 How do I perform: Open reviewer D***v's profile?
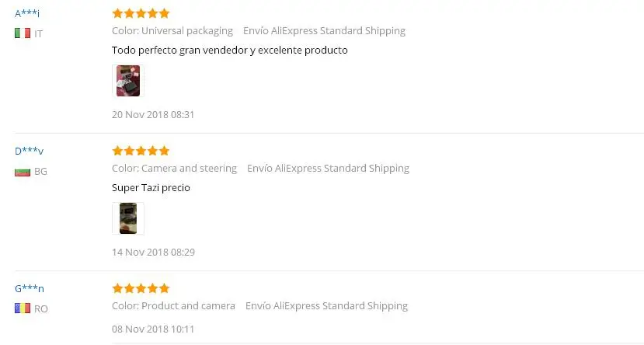29,151
